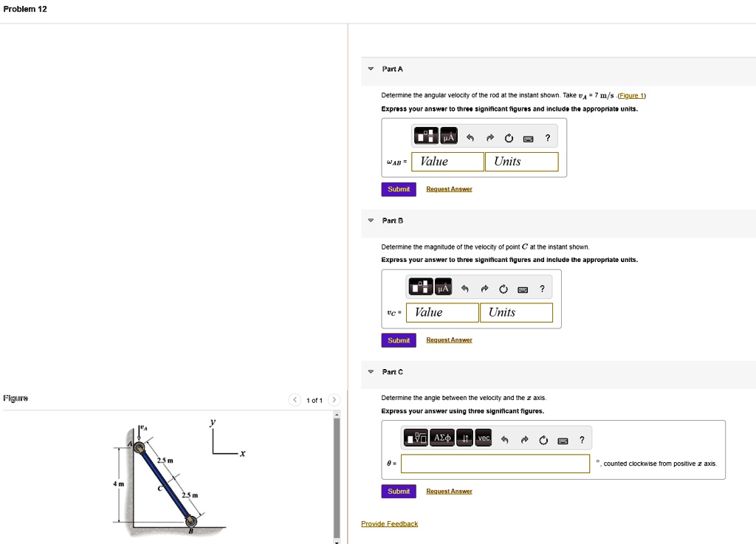Click the μA units symbol button in Part B

(443, 288)
